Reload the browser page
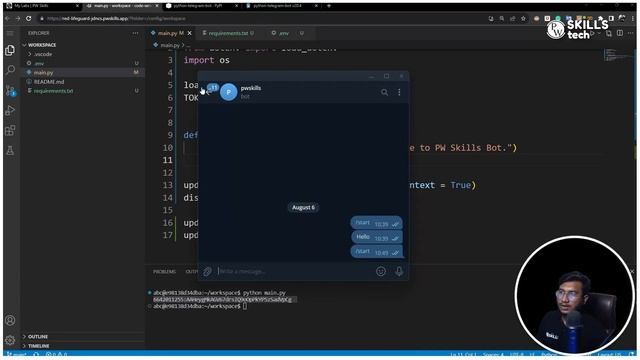Screen dimensions: 640x360 29,18
